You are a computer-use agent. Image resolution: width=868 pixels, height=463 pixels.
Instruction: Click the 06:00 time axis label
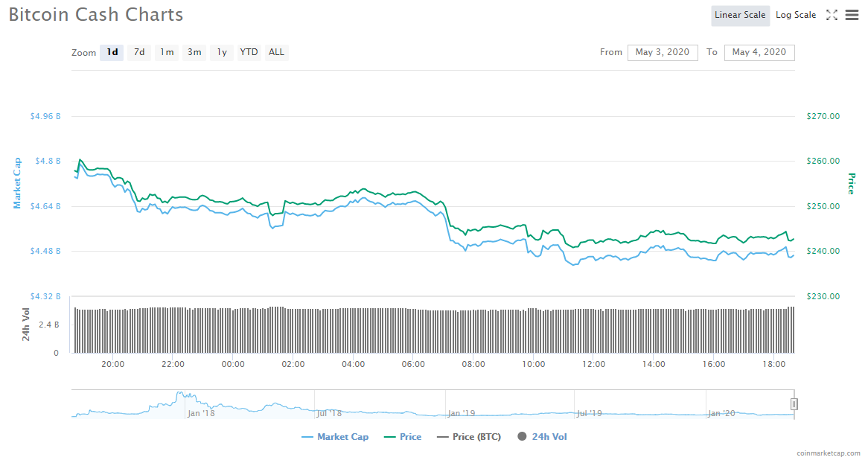click(413, 365)
